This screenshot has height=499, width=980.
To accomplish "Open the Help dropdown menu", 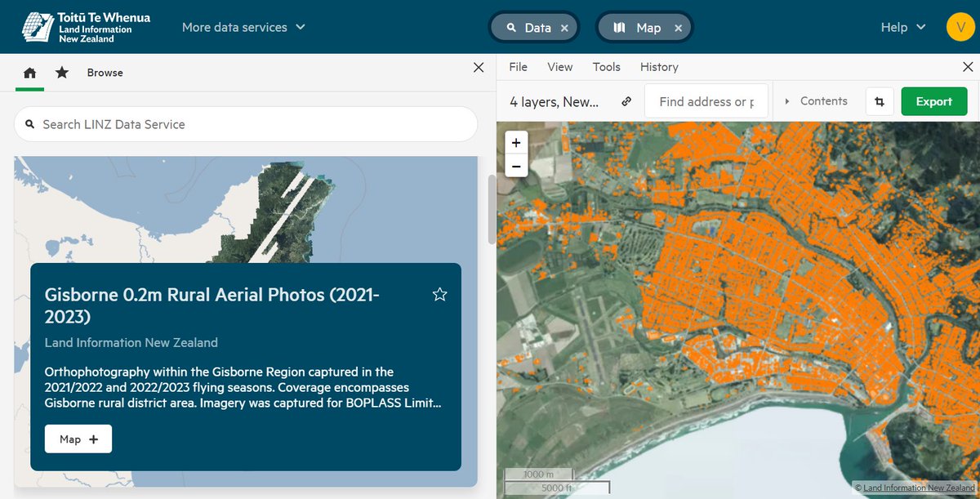I will coord(902,27).
